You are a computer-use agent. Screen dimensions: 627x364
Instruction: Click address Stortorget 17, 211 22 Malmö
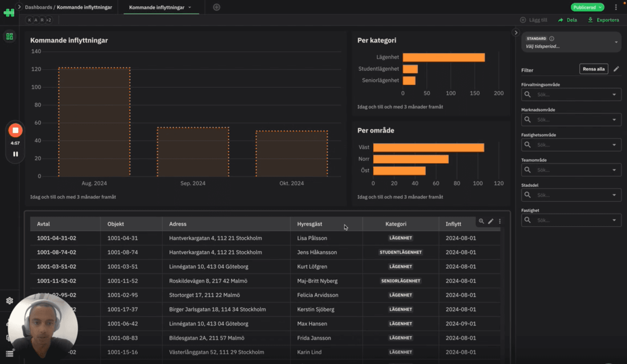(x=204, y=295)
